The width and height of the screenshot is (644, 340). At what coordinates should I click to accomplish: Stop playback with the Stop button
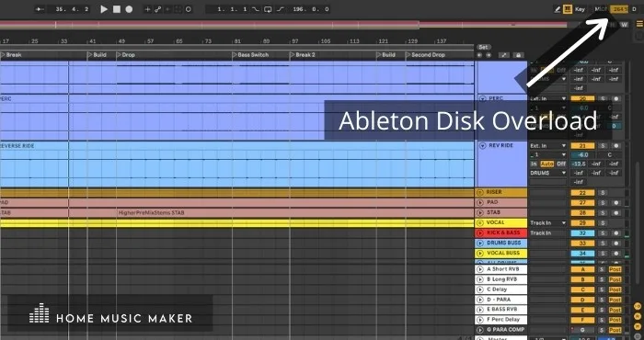[117, 9]
